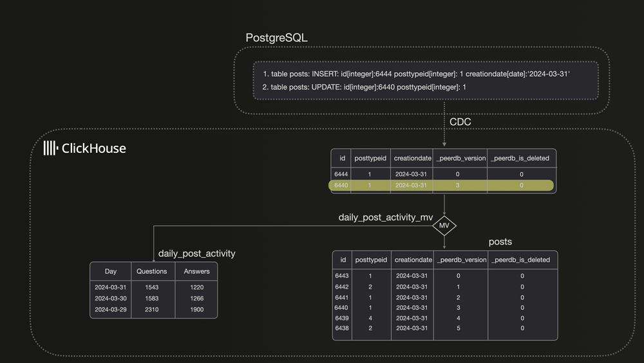Select the 2024-03-30 row in daily_post_activity
The image size is (644, 363).
(x=153, y=299)
